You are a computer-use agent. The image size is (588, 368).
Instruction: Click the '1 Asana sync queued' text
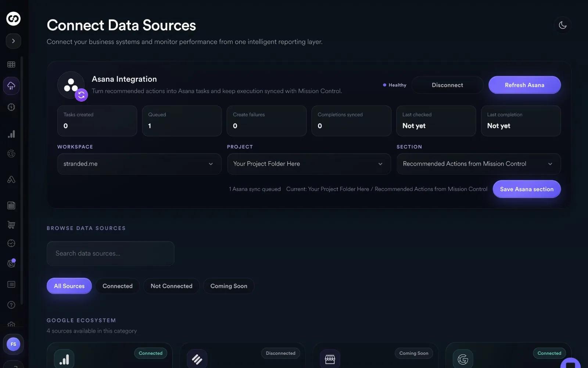click(255, 189)
